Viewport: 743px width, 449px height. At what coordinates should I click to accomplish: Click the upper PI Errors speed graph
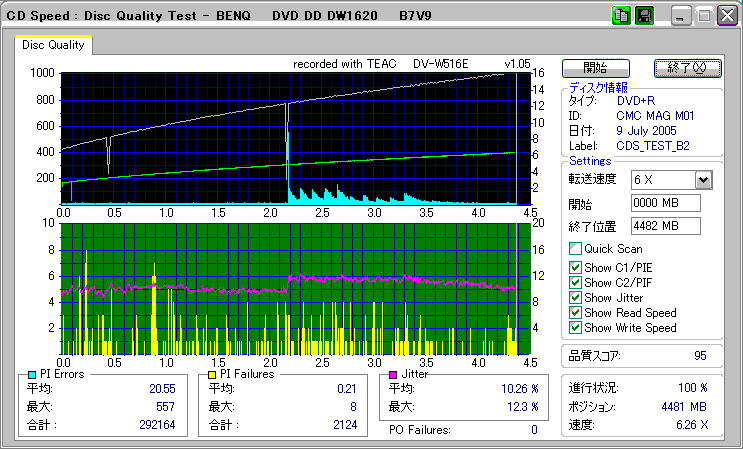pos(289,137)
